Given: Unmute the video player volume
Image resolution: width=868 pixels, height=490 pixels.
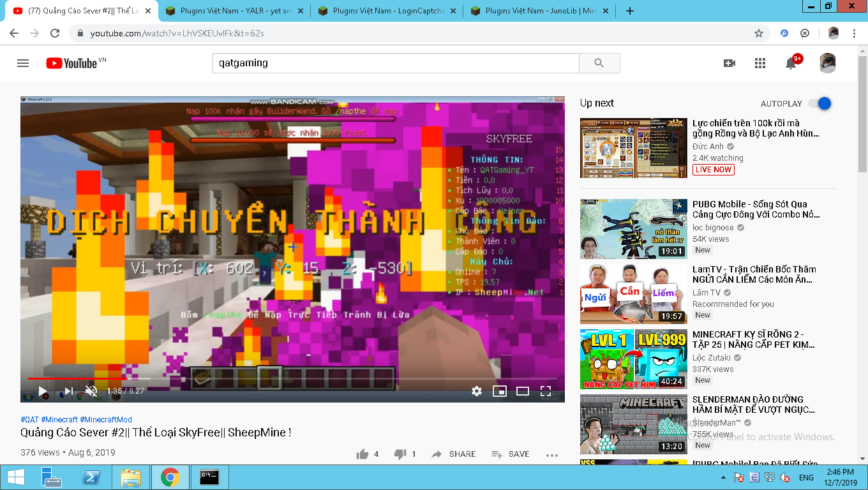Looking at the screenshot, I should coord(91,391).
